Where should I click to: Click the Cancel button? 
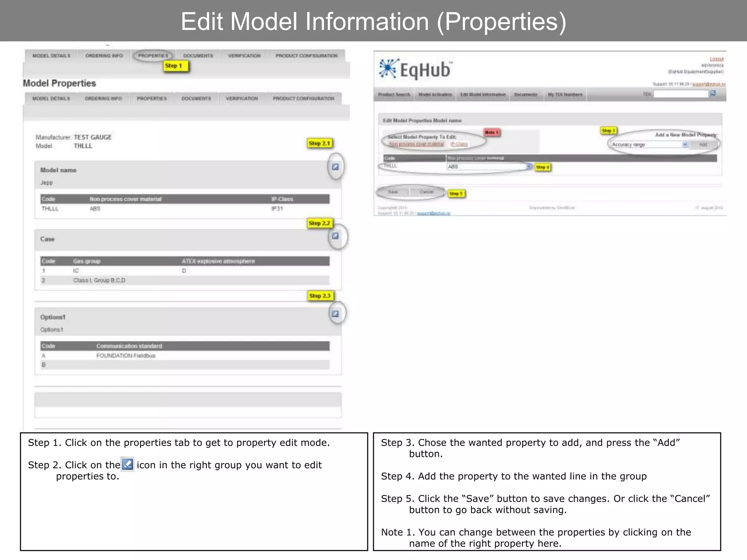(426, 192)
